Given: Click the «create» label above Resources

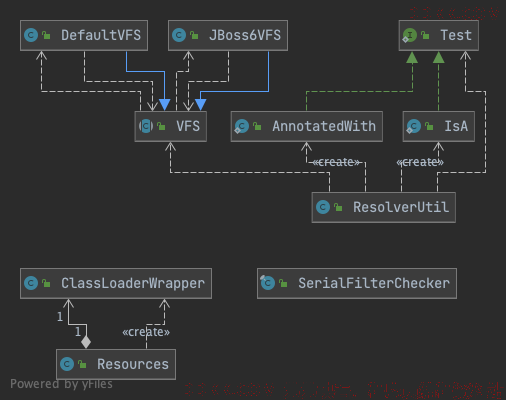Looking at the screenshot, I should pyautogui.click(x=146, y=332).
